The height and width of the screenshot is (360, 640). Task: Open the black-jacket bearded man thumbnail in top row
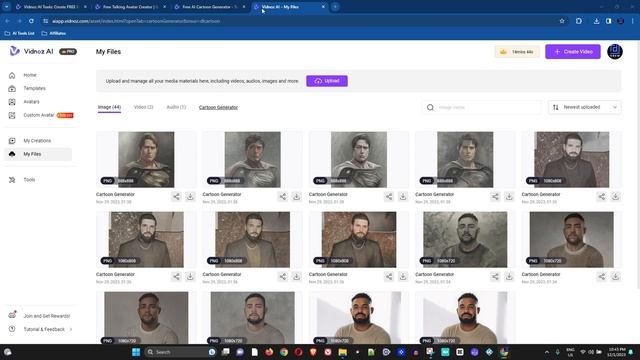(571, 160)
